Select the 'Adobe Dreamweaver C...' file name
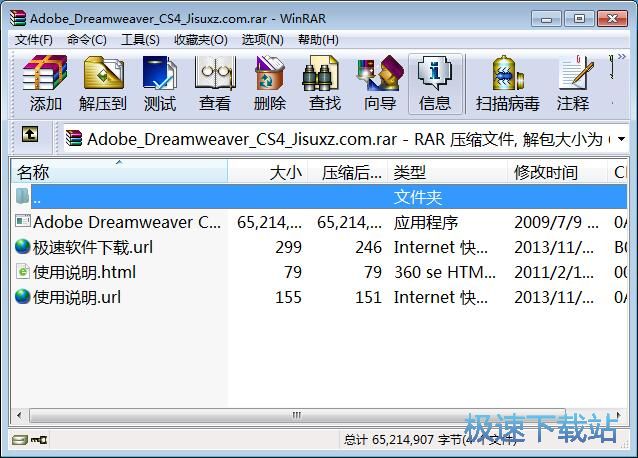 click(127, 222)
